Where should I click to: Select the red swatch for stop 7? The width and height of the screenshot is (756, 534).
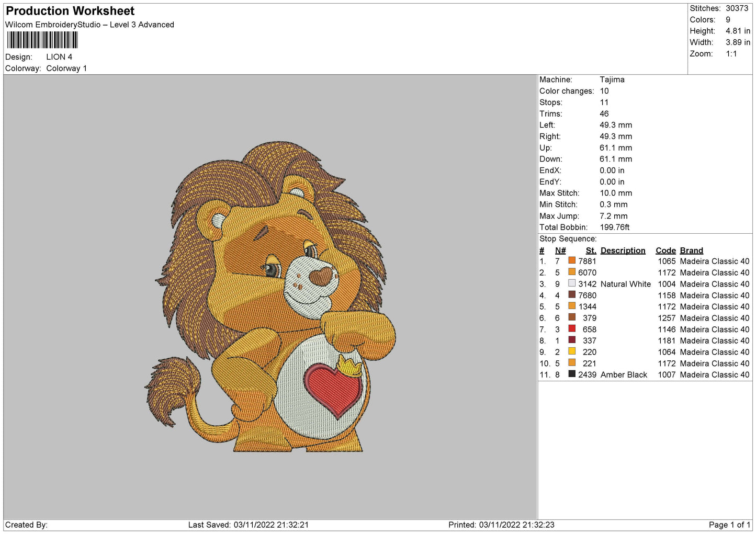(572, 329)
